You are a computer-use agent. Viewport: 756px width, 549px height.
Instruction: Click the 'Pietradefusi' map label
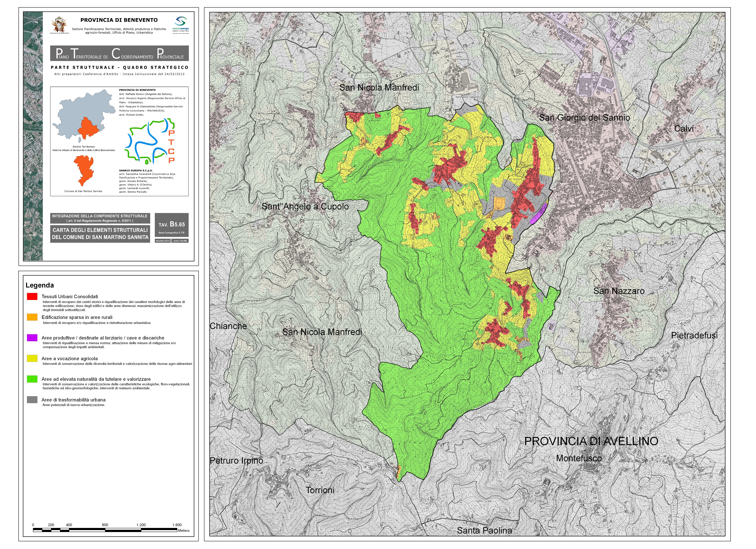(694, 335)
